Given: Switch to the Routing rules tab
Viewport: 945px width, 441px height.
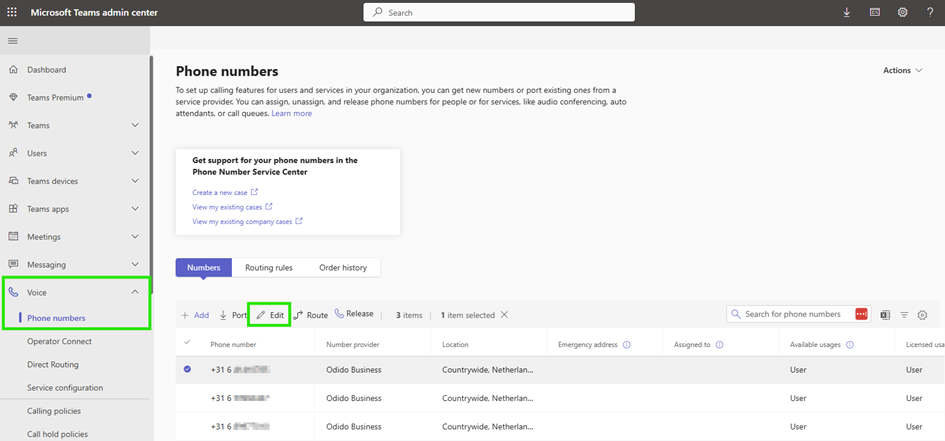Looking at the screenshot, I should tap(269, 268).
